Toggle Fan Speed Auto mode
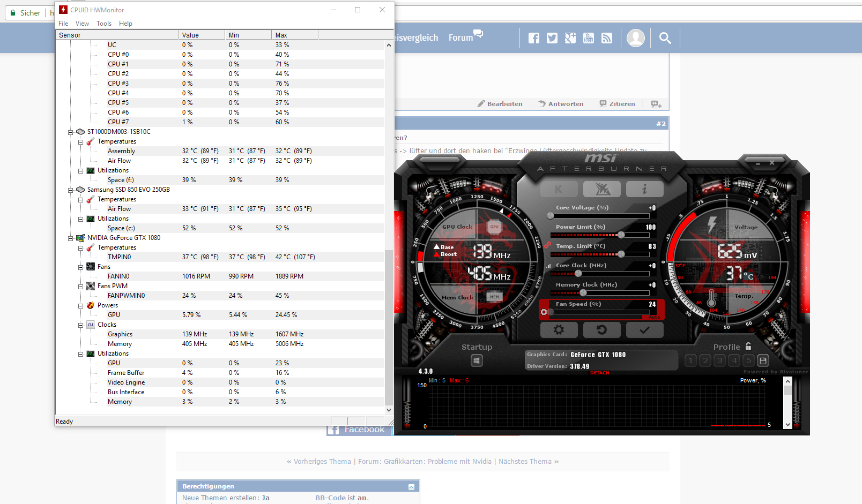Viewport: 862px width, 504px height. coord(655,317)
